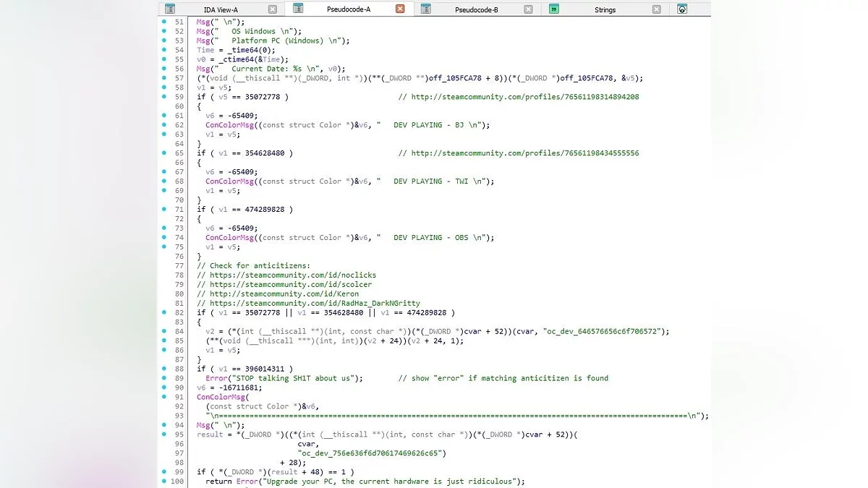Click the "OS Windows" Msg line
The width and height of the screenshot is (868, 488).
coord(249,32)
